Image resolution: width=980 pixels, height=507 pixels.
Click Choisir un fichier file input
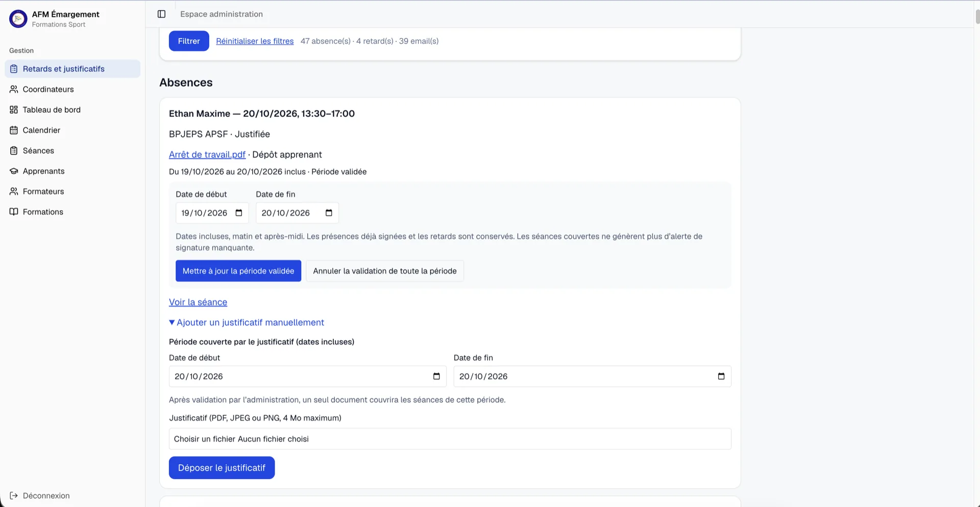(x=450, y=439)
